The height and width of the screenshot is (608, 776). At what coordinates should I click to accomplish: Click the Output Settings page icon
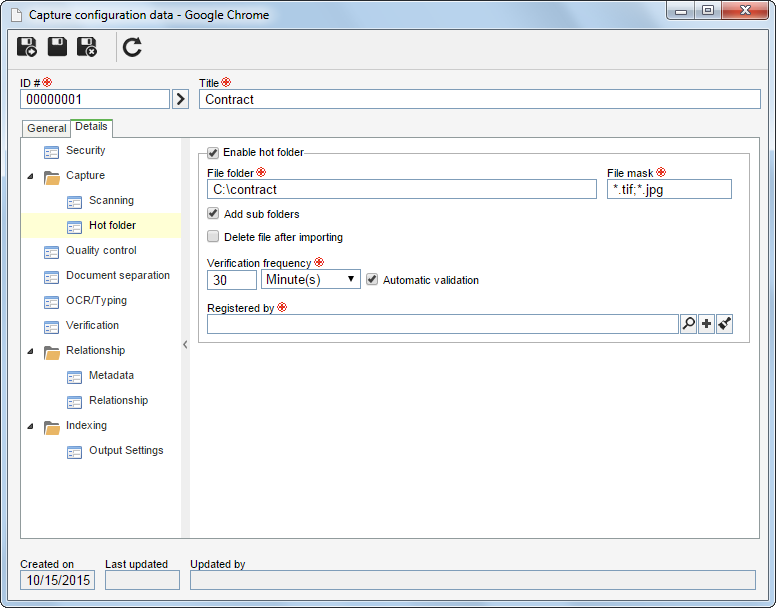pos(74,452)
